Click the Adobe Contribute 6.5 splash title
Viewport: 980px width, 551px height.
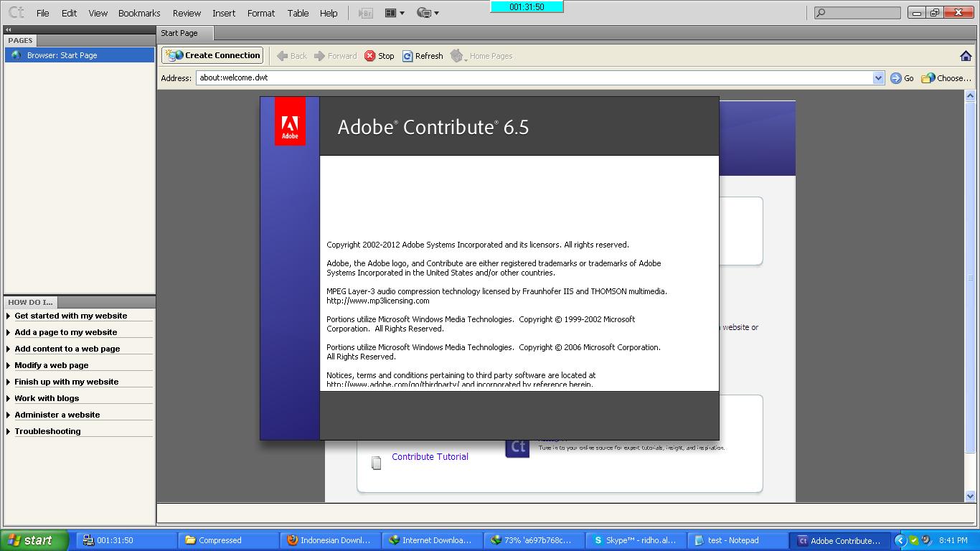(433, 127)
